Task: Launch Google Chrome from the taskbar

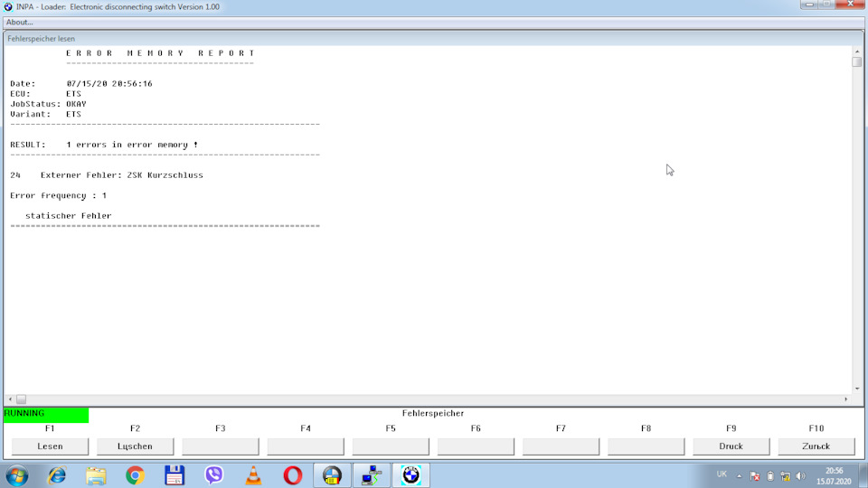Action: 135,475
